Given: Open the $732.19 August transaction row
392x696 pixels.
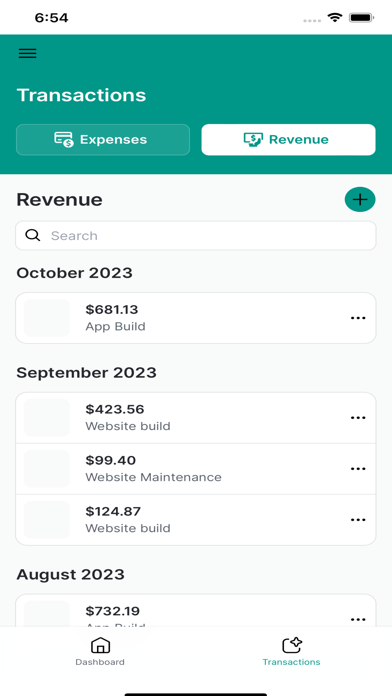Looking at the screenshot, I should click(196, 611).
